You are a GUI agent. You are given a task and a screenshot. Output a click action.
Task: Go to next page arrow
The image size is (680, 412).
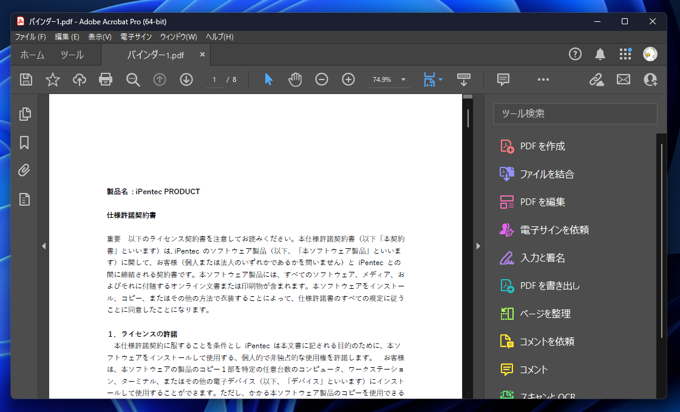tap(186, 80)
